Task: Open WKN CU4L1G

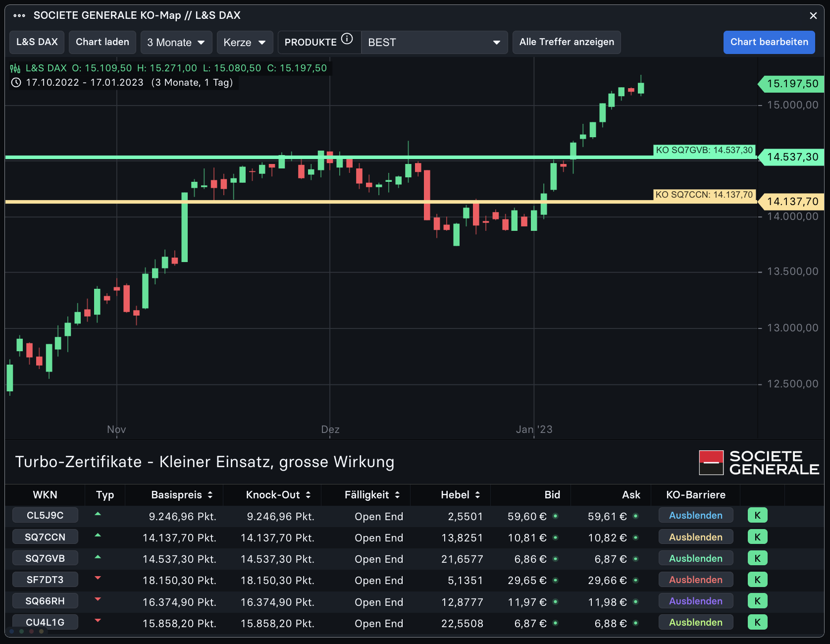Action: click(45, 622)
